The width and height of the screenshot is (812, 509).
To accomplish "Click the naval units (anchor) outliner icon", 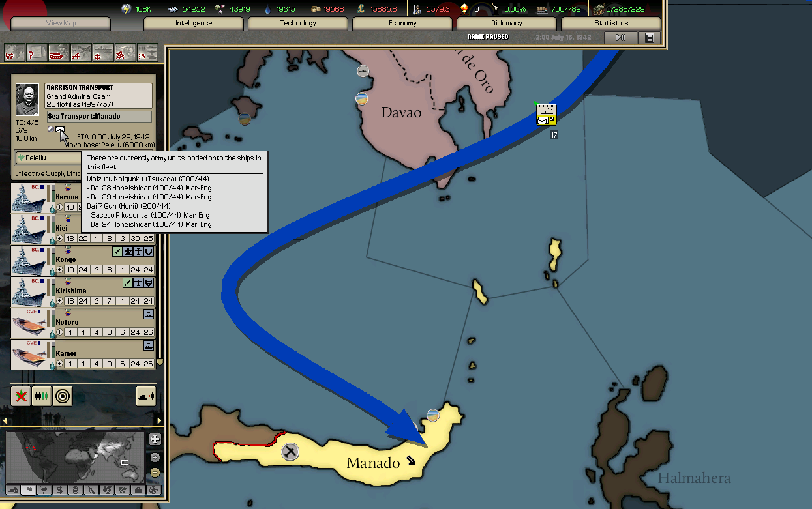I will [x=103, y=52].
